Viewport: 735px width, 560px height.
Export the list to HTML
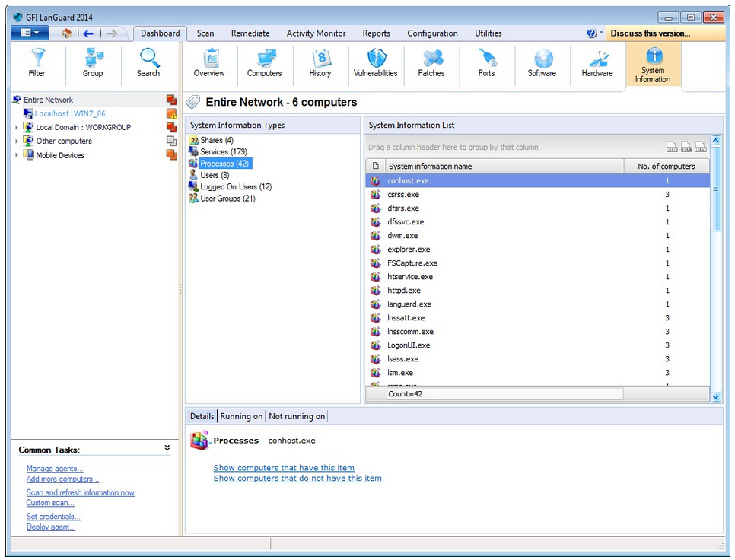[x=701, y=147]
